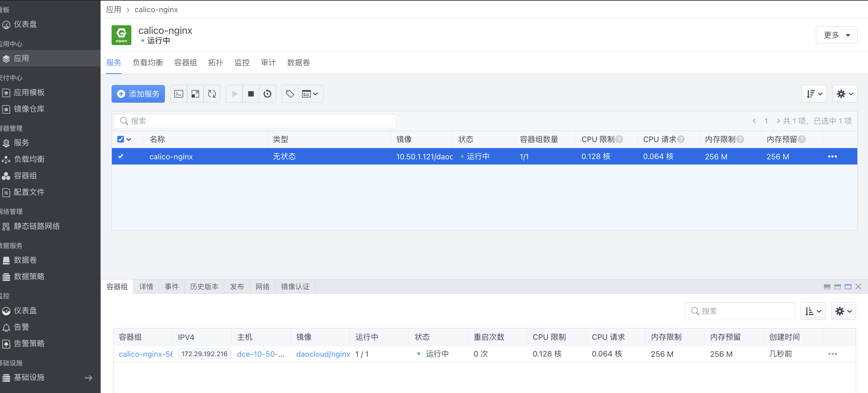Click the scale service icon
The width and height of the screenshot is (868, 393).
pyautogui.click(x=195, y=94)
